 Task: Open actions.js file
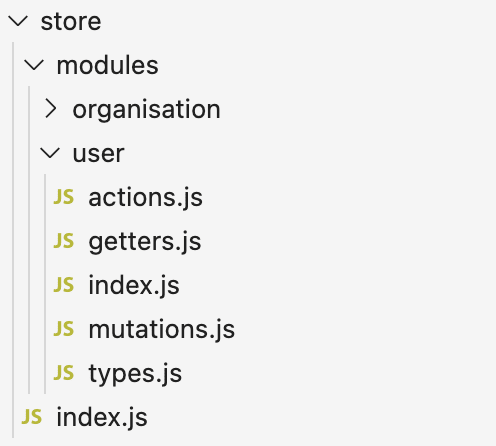point(145,198)
